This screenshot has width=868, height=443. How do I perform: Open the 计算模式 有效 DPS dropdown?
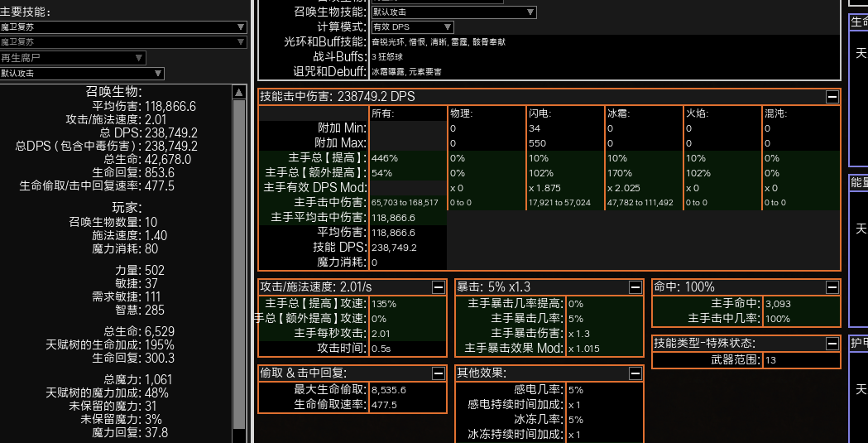(412, 26)
